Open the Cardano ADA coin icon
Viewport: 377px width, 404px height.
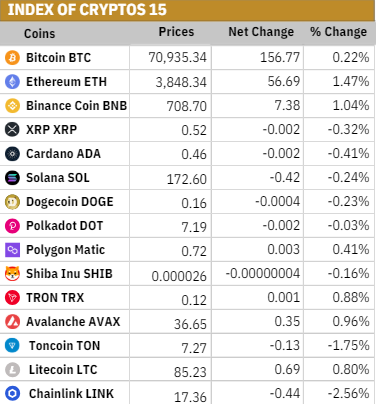point(12,154)
